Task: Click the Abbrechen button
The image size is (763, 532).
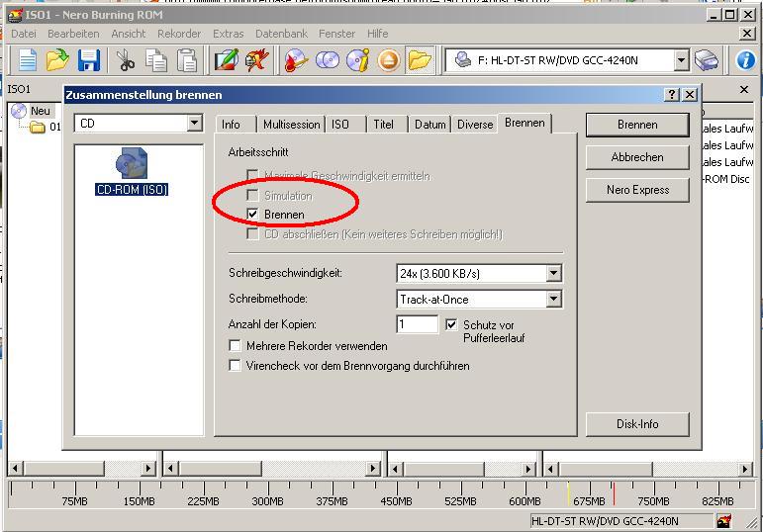Action: pos(637,157)
